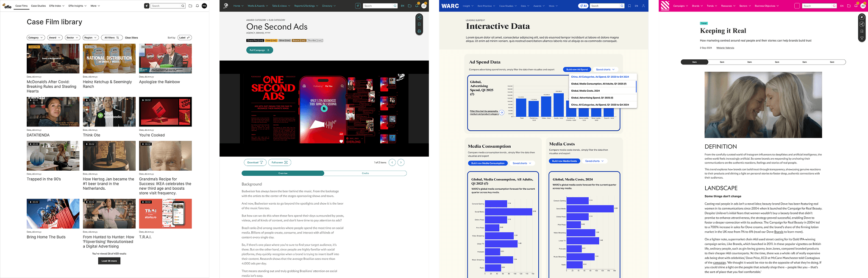This screenshot has height=278, width=868.
Task: Go to next item in Lions media carousel
Action: (401, 162)
